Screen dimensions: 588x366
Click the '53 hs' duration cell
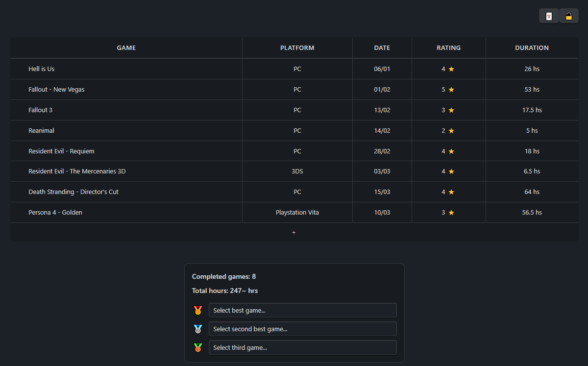[x=532, y=90]
